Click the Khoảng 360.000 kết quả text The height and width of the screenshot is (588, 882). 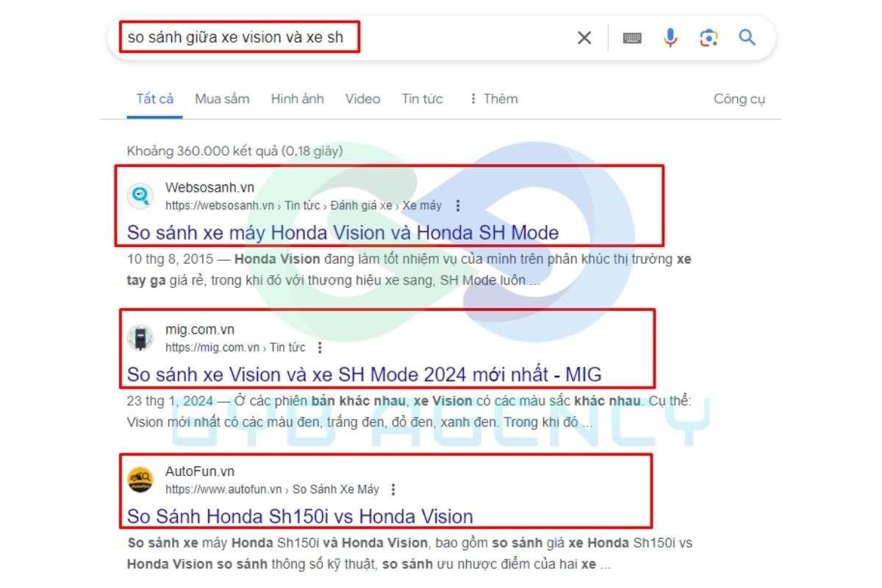click(x=234, y=151)
